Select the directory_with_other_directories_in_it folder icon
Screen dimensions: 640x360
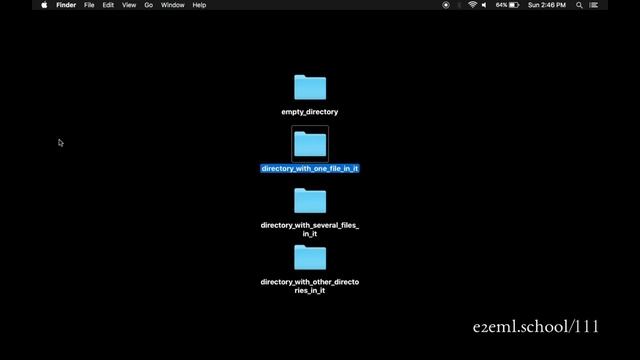click(x=310, y=257)
